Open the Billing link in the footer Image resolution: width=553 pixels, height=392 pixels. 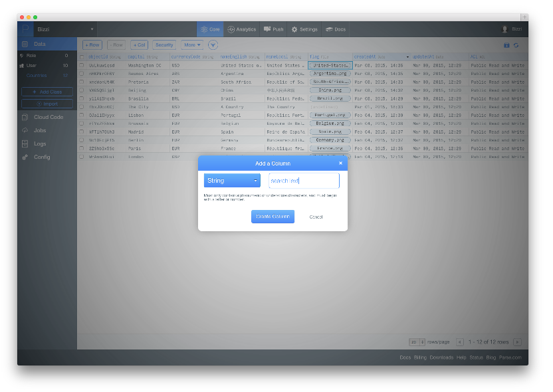pos(420,357)
